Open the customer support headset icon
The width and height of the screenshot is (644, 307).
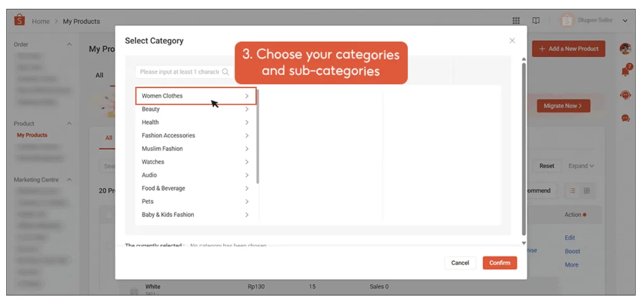point(625,95)
